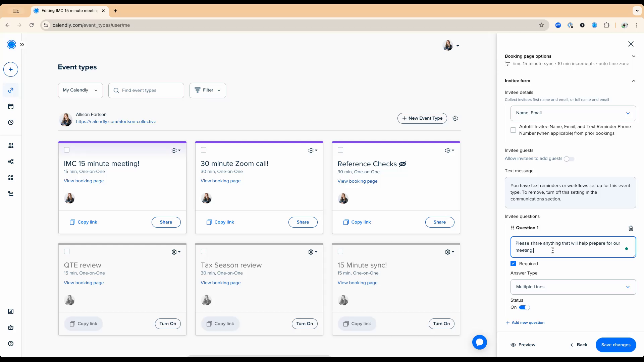Toggle Allow invitees to add guests
644x362 pixels.
pos(569,159)
